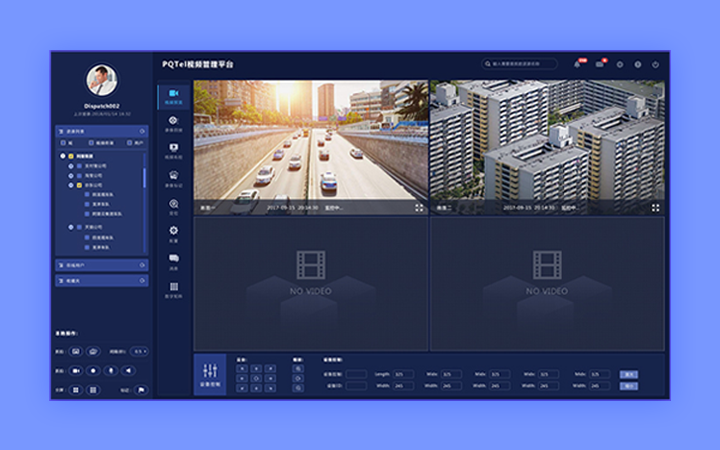Click the Dispatch002 user avatar

102,80
